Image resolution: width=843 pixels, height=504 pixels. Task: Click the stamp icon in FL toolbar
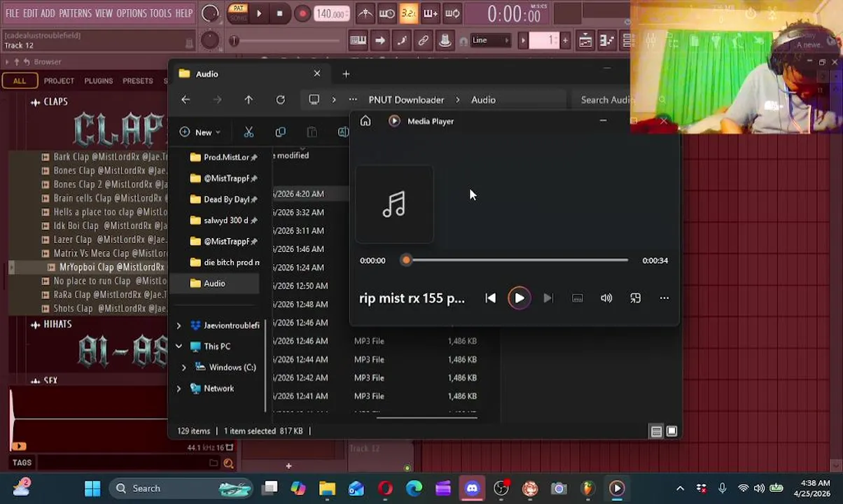pos(445,41)
